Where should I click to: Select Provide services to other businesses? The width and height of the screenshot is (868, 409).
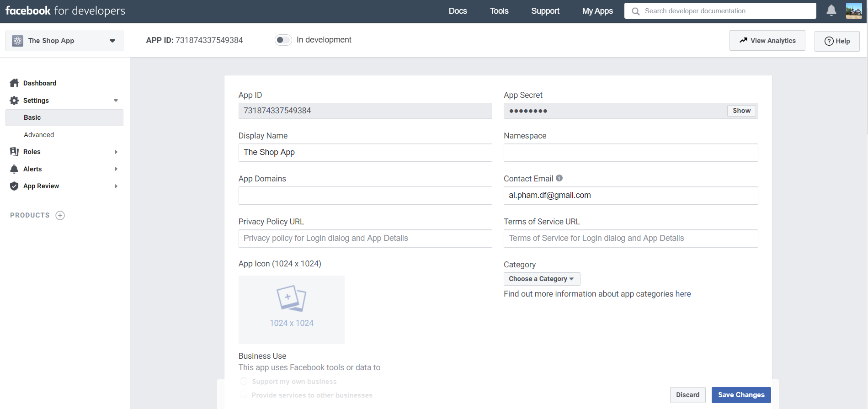point(244,395)
